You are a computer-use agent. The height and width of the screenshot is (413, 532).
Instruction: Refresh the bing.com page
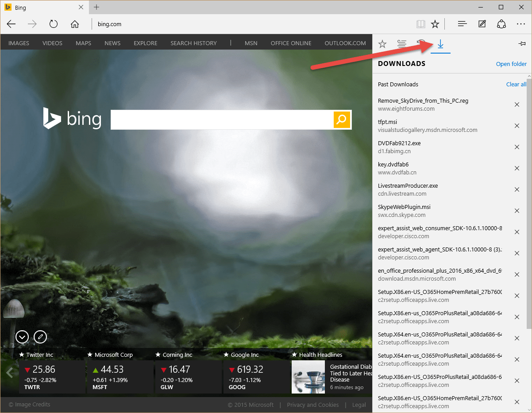click(54, 24)
